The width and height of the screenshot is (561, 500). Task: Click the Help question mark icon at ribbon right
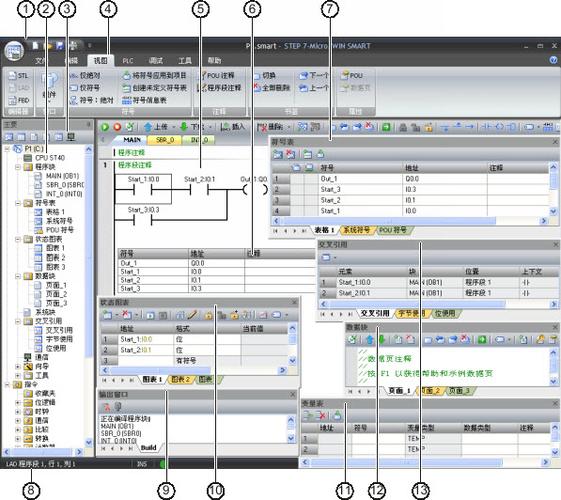click(553, 60)
